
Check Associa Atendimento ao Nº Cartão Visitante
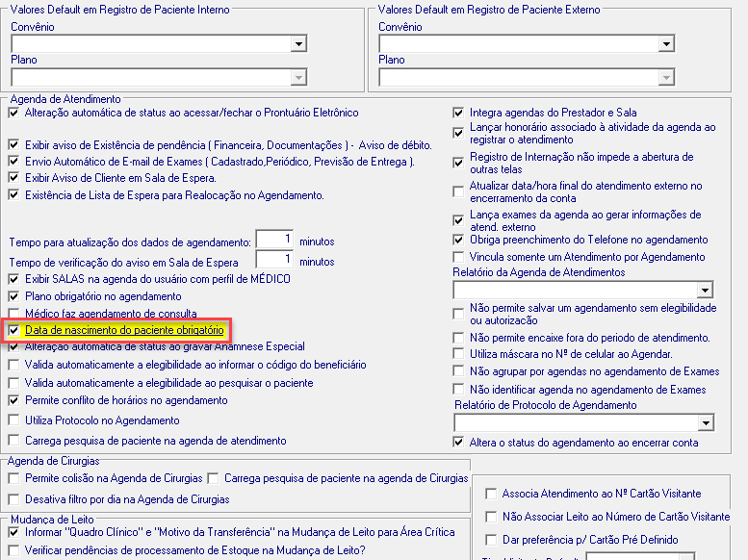click(491, 494)
